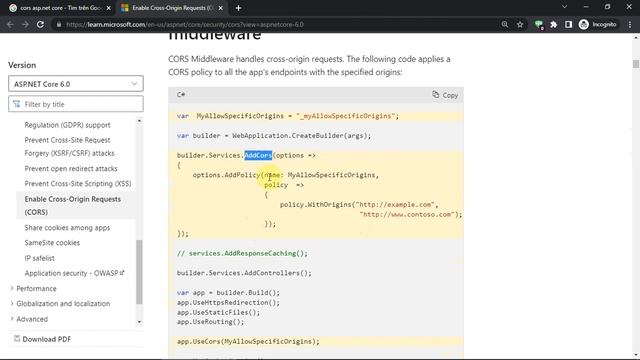Copy the C# code sample
This screenshot has width=640, height=360.
[445, 95]
